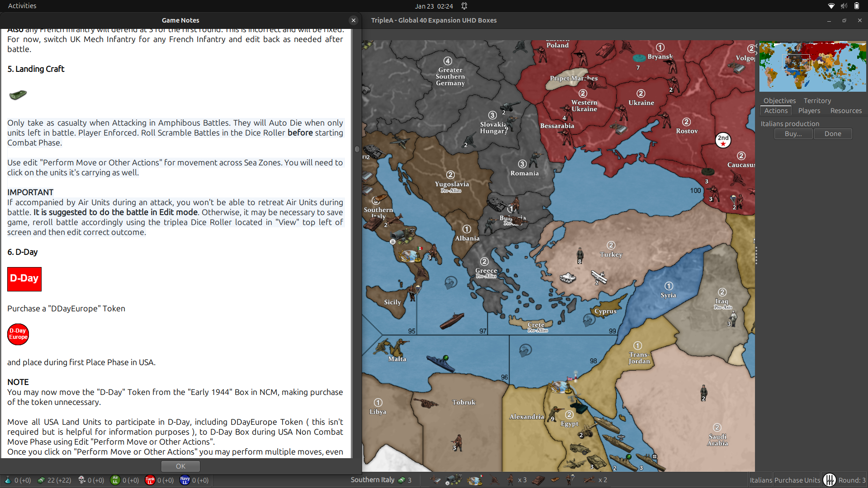Screen dimensions: 868x488
Task: Select the Players tab
Action: [809, 111]
